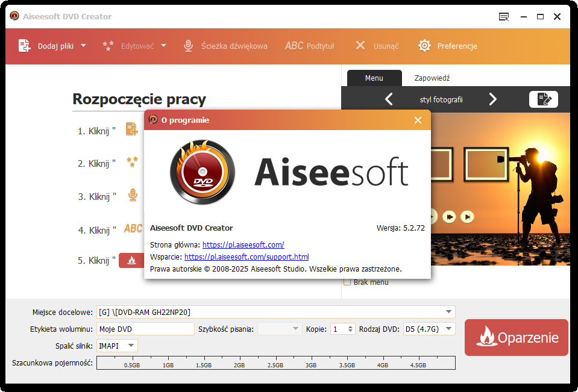578x392 pixels.
Task: Click the step 3 microphone icon
Action: tap(133, 195)
